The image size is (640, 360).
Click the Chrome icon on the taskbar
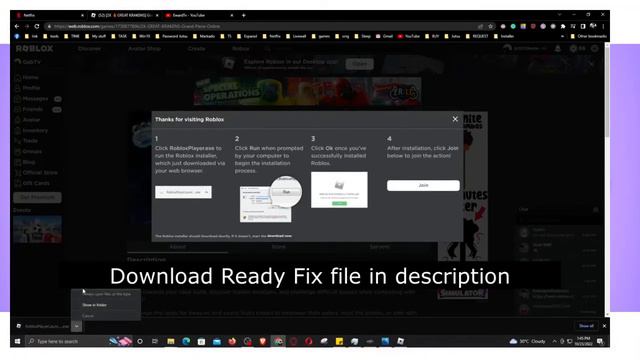[x=278, y=341]
